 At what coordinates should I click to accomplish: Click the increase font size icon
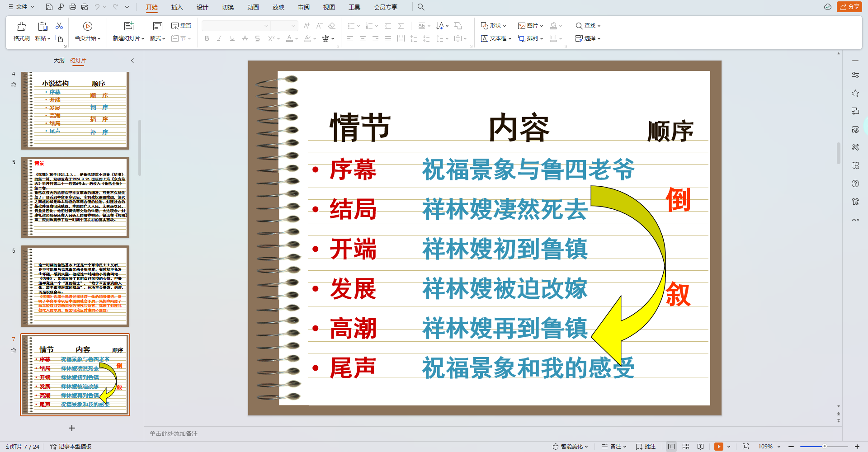307,26
